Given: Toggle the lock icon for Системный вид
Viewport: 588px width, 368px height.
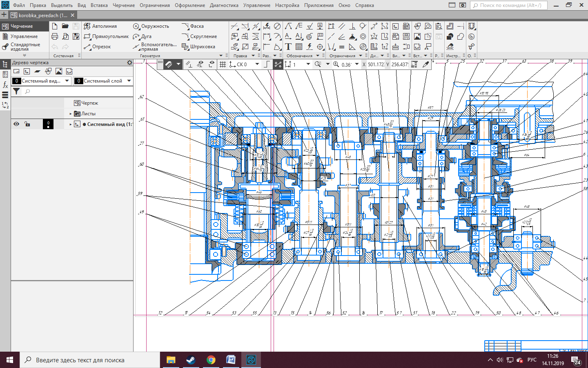Looking at the screenshot, I should coord(27,124).
